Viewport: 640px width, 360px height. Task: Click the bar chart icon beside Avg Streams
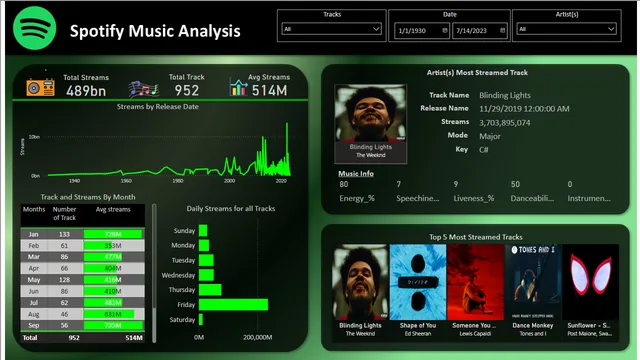[238, 87]
